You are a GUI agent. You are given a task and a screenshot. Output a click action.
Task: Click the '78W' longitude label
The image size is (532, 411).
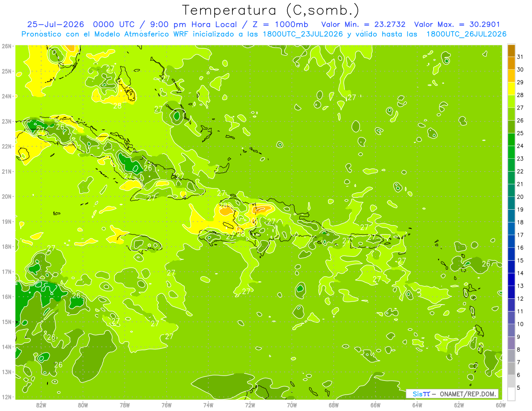125,405
